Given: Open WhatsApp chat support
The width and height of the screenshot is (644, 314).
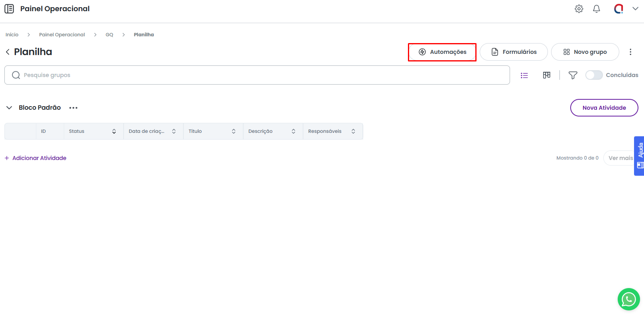Looking at the screenshot, I should click(628, 299).
